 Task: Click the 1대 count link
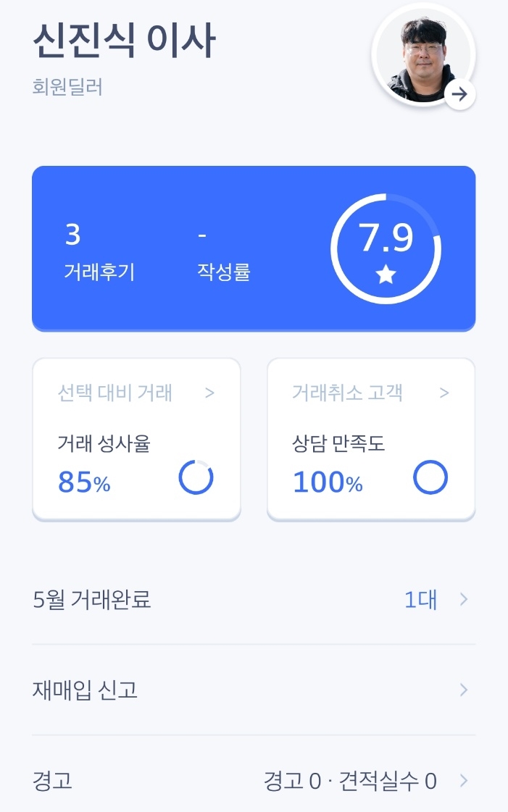(x=420, y=600)
